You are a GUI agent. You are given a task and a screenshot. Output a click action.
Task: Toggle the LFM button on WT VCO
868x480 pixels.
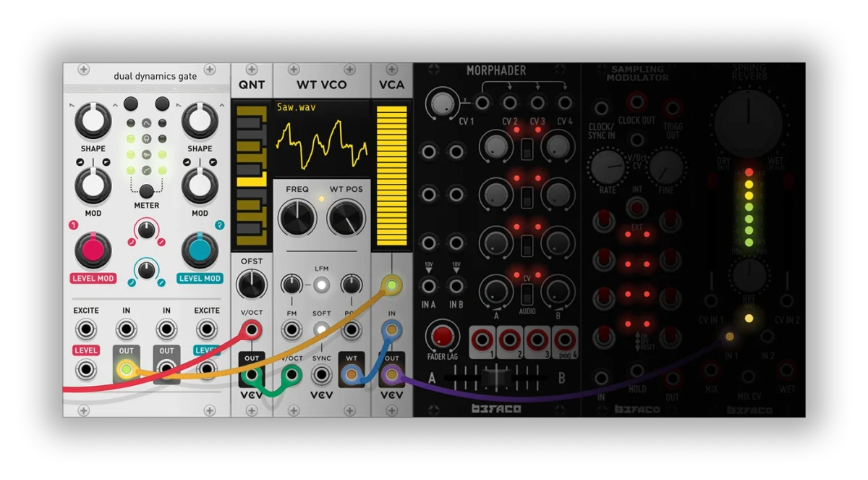click(x=322, y=285)
